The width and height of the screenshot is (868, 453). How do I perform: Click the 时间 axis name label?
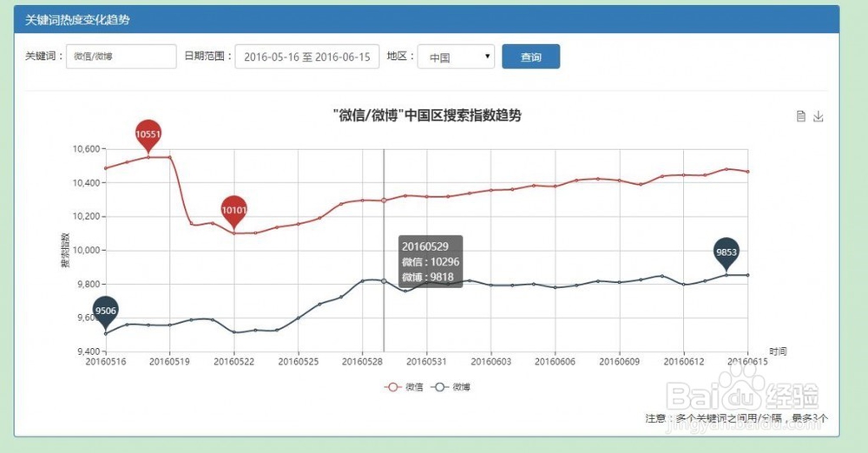[778, 351]
